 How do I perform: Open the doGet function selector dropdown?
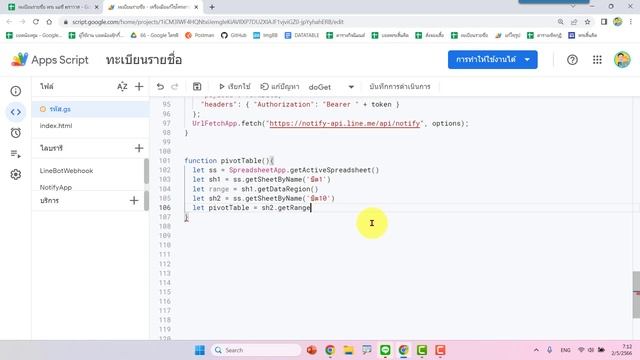[x=331, y=87]
